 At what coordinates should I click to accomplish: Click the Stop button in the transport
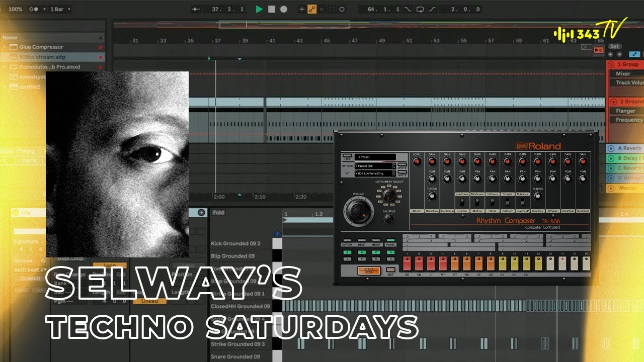click(272, 9)
